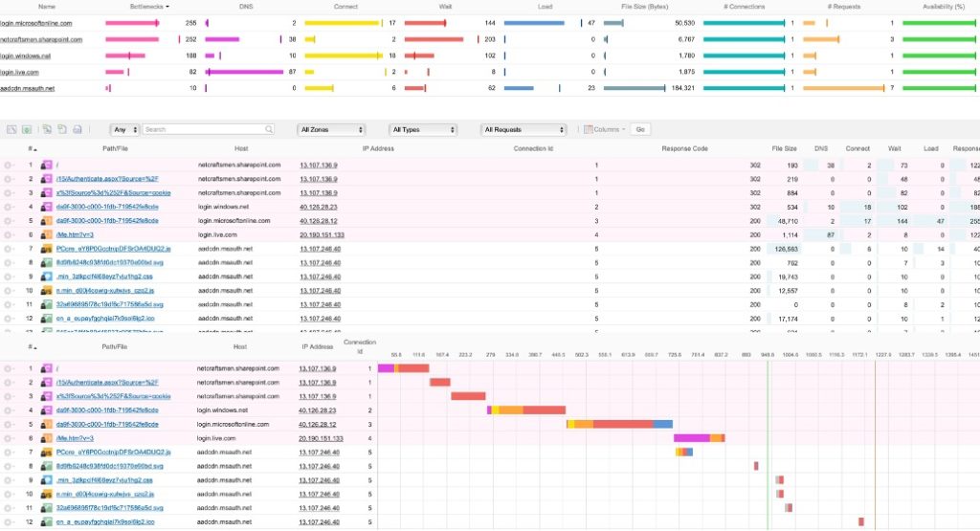Expand the All Zones dropdown

point(331,129)
